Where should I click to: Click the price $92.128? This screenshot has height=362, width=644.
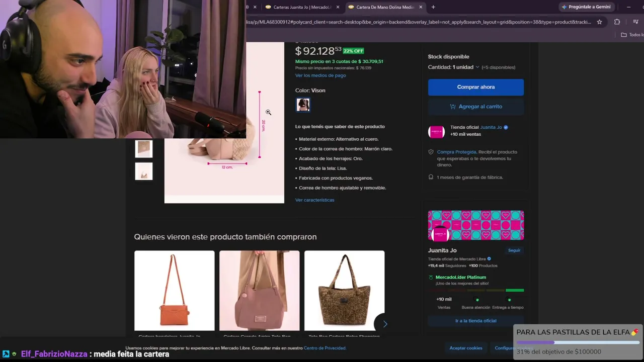[318, 51]
